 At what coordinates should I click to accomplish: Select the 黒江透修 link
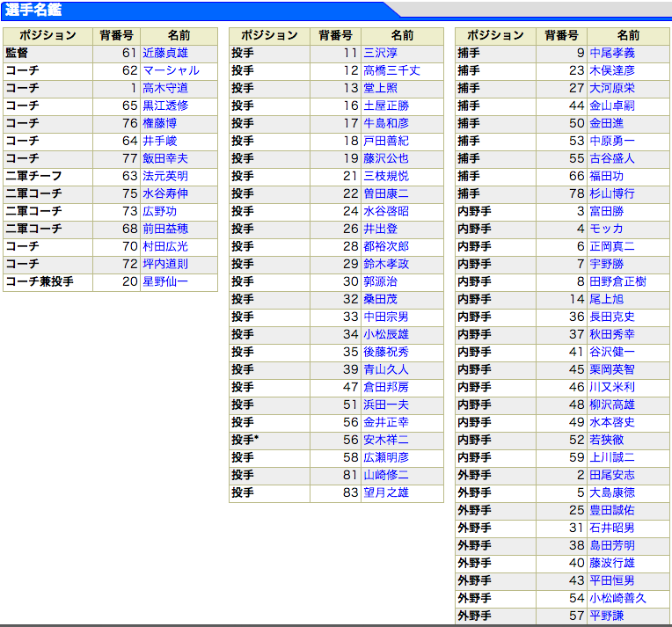click(165, 106)
